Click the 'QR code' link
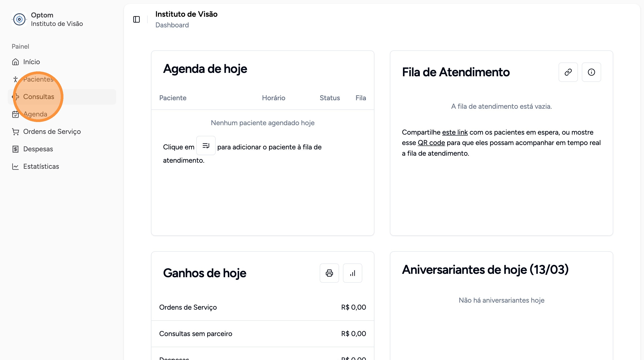This screenshot has height=360, width=644. point(431,143)
